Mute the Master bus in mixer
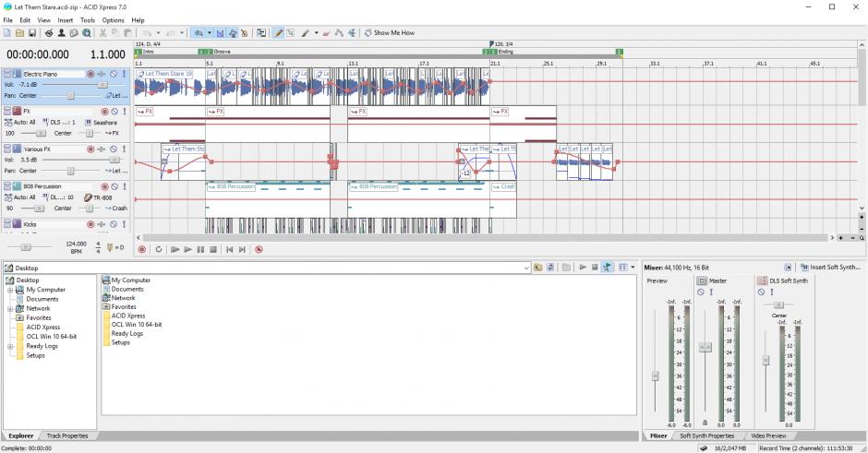 pyautogui.click(x=701, y=292)
